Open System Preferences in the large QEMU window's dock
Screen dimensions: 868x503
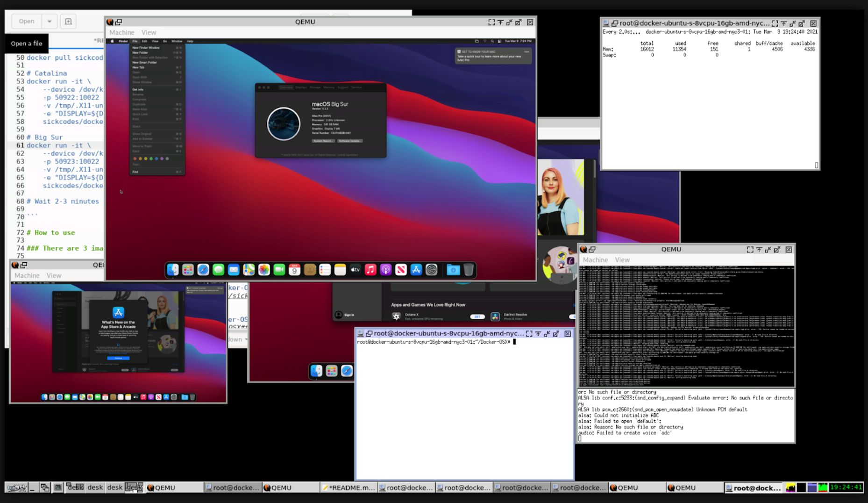point(432,269)
